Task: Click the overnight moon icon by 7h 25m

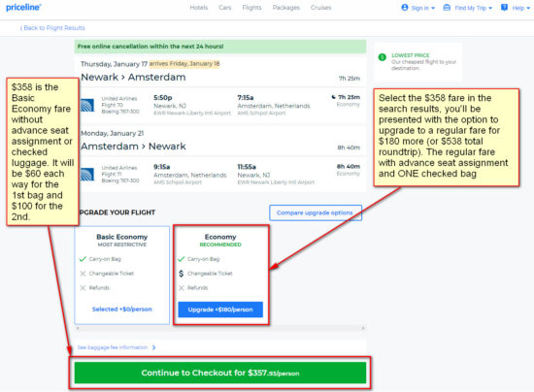Action: point(334,97)
